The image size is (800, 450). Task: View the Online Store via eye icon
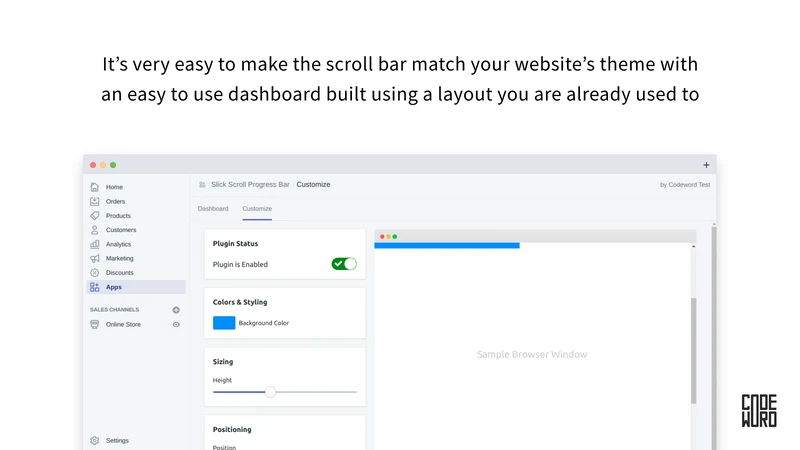[176, 324]
